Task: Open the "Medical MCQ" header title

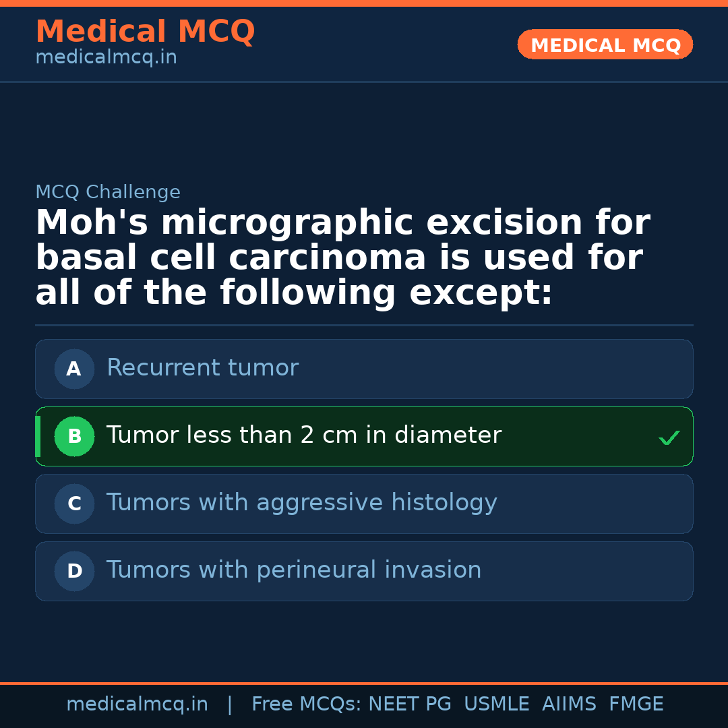Action: click(145, 32)
